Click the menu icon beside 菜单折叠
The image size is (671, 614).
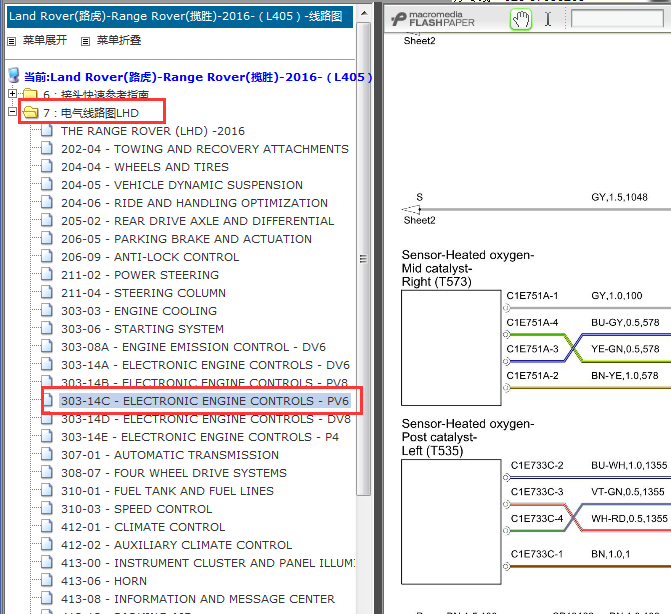(86, 41)
